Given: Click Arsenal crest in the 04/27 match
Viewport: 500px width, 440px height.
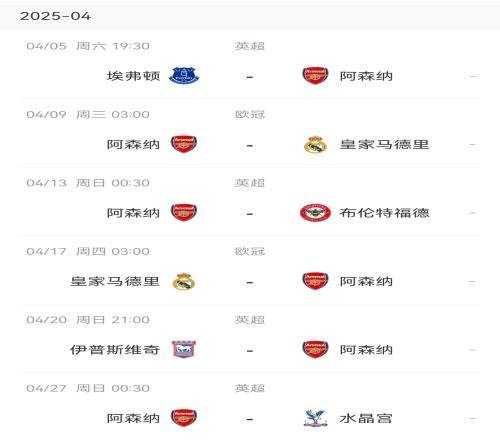Looking at the screenshot, I should coord(184,418).
